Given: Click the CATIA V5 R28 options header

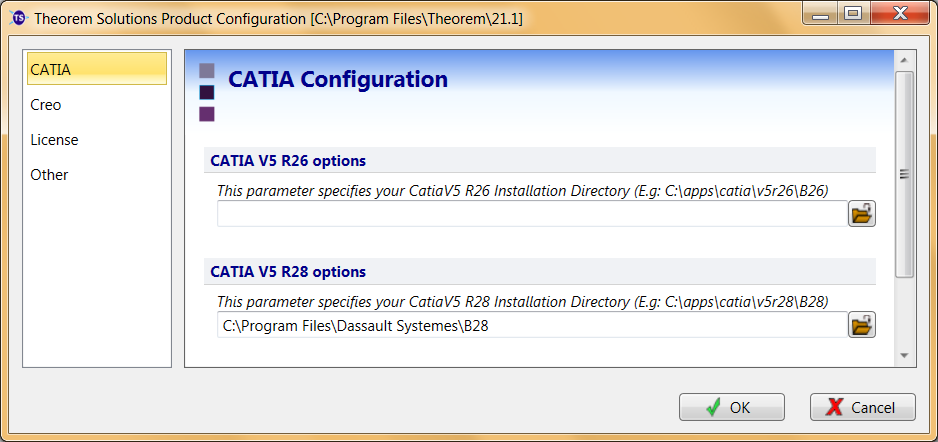Looking at the screenshot, I should point(540,272).
